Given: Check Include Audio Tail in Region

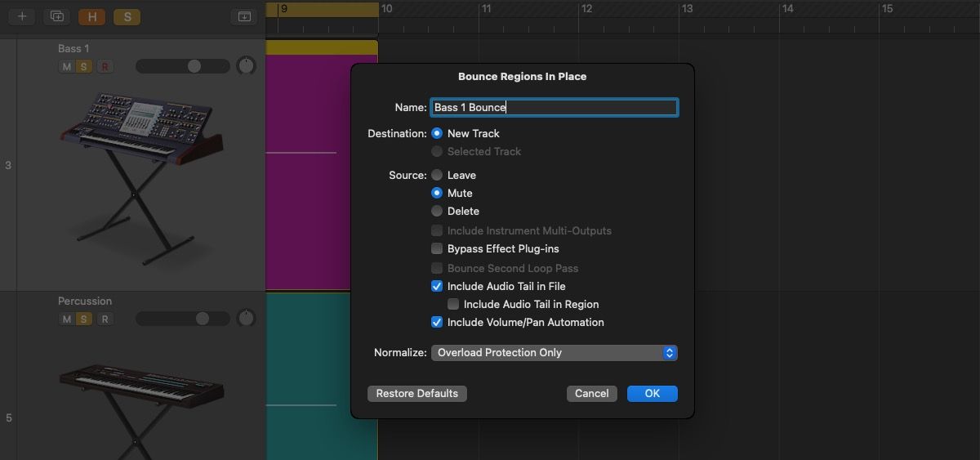Looking at the screenshot, I should [453, 304].
